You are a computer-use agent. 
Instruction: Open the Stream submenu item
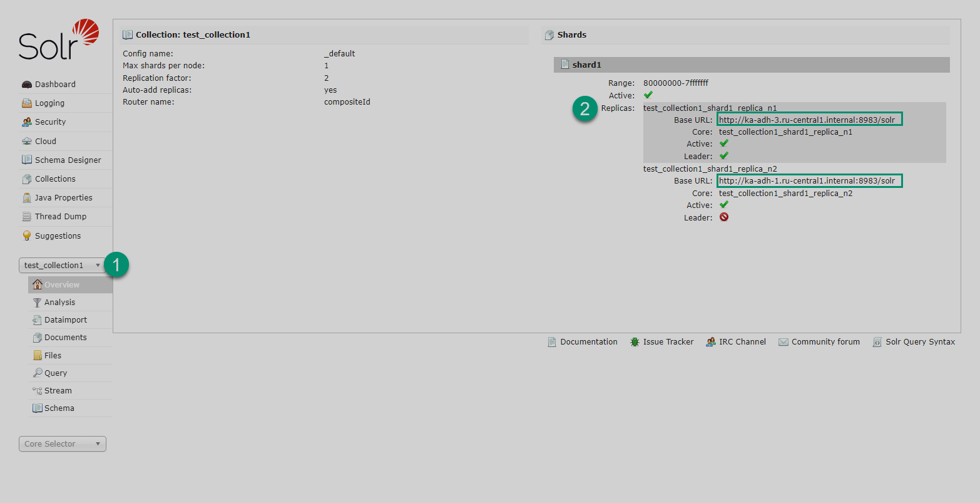tap(71, 391)
